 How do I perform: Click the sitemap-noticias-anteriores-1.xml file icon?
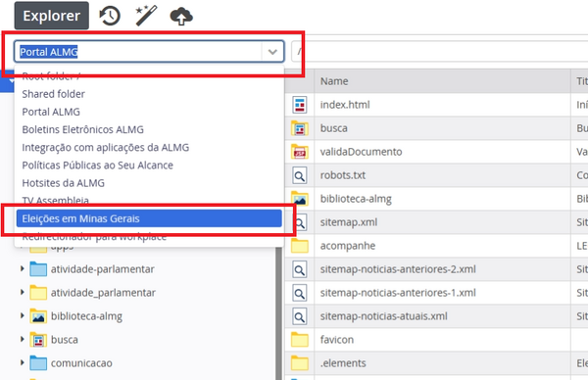[300, 293]
